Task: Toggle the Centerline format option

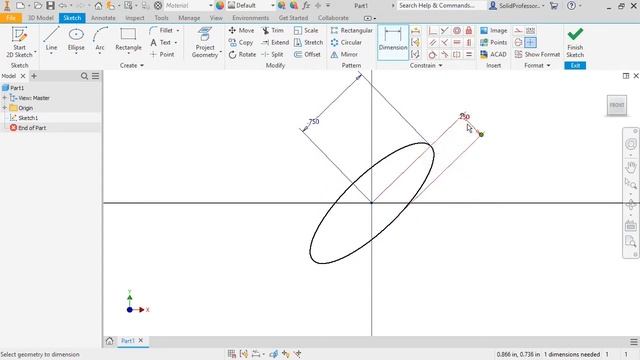Action: 518,42
